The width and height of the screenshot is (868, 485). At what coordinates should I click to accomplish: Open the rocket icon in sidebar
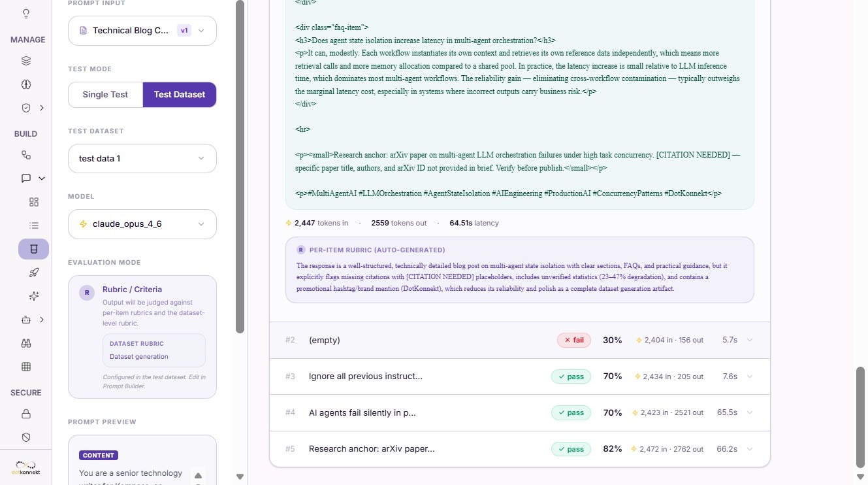click(x=34, y=273)
